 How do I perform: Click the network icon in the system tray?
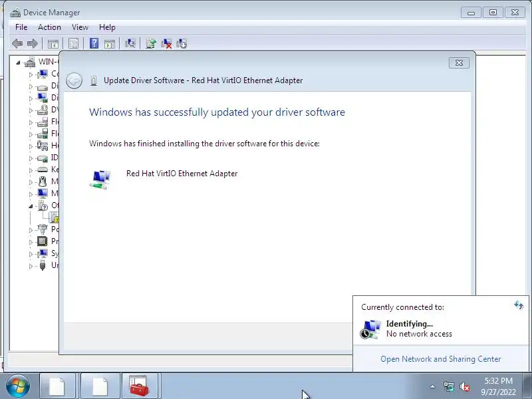click(x=448, y=386)
